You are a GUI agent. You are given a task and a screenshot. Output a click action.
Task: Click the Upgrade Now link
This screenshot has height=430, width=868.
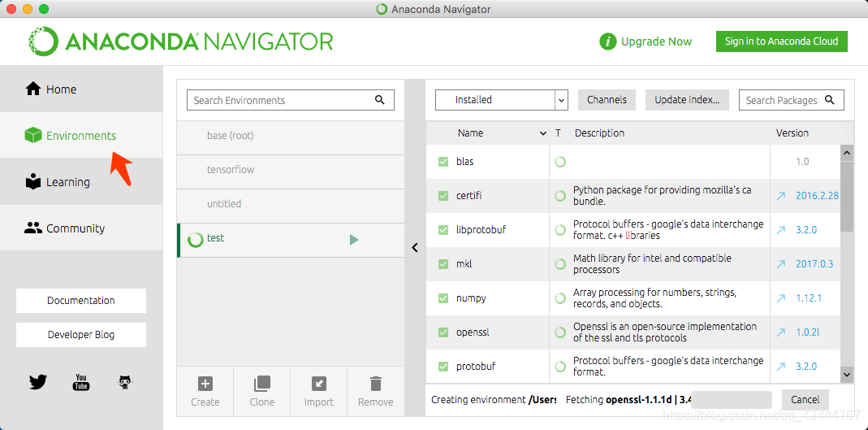657,41
